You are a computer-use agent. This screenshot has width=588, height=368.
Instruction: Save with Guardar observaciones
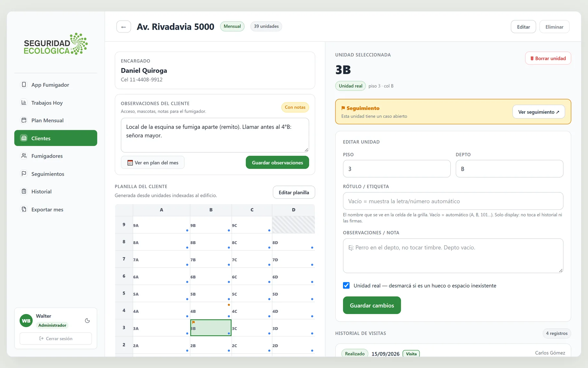point(277,163)
